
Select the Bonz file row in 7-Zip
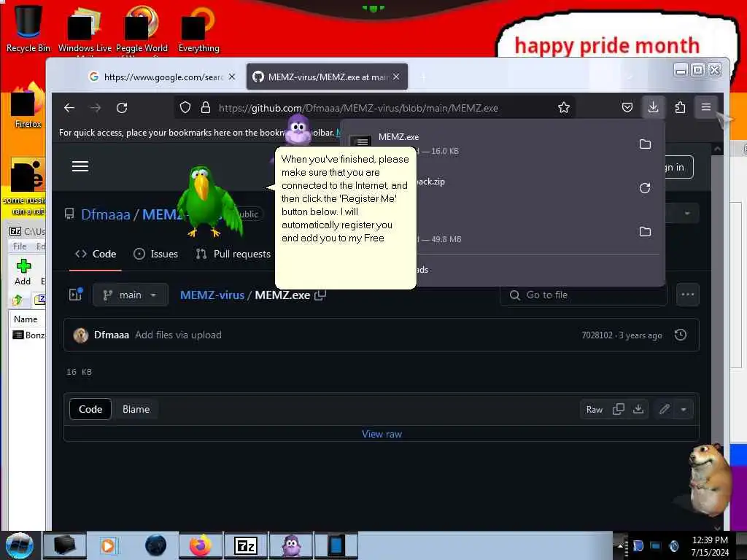pos(28,335)
